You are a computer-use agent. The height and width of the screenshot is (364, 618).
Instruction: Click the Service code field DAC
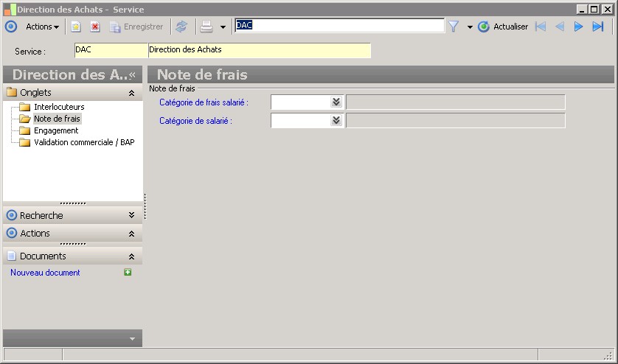(x=111, y=50)
